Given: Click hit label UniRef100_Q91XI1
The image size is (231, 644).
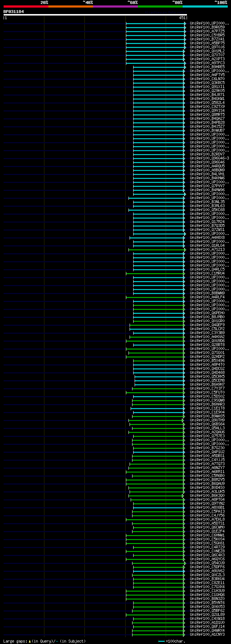Looking at the screenshot, I should point(207,87).
